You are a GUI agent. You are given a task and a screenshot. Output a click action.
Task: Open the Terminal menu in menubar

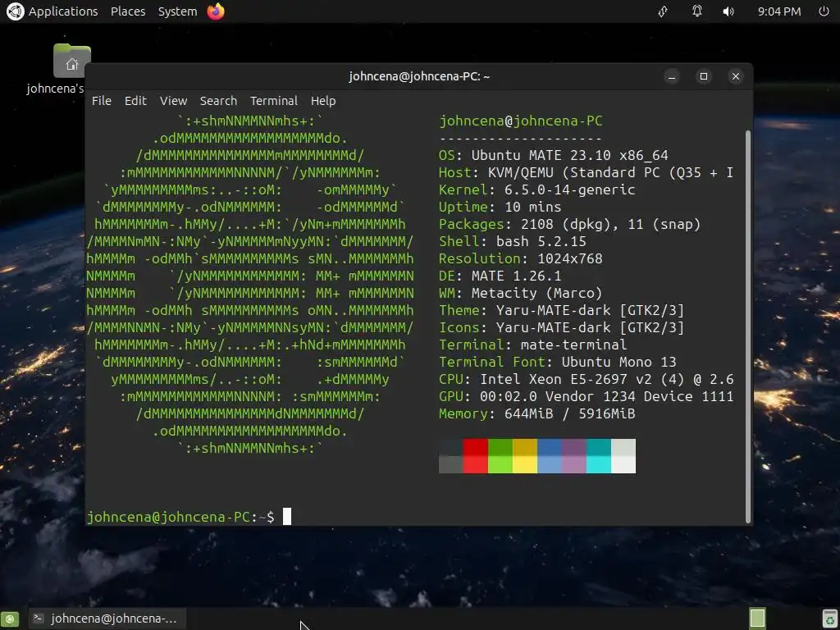point(274,101)
